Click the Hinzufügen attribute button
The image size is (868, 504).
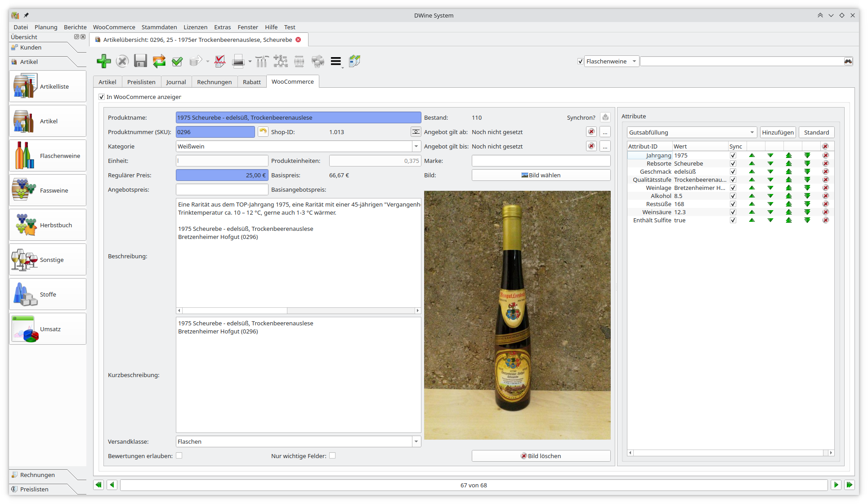pyautogui.click(x=778, y=132)
